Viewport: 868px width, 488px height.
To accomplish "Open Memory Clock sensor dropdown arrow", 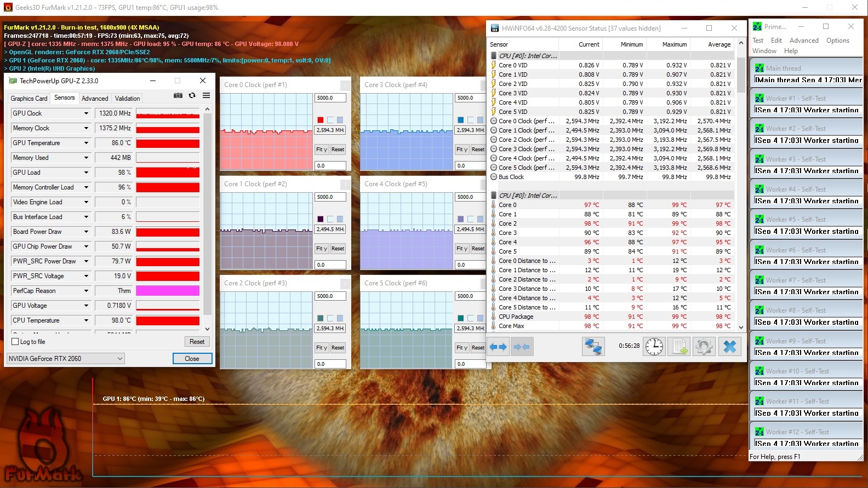I will [x=86, y=128].
